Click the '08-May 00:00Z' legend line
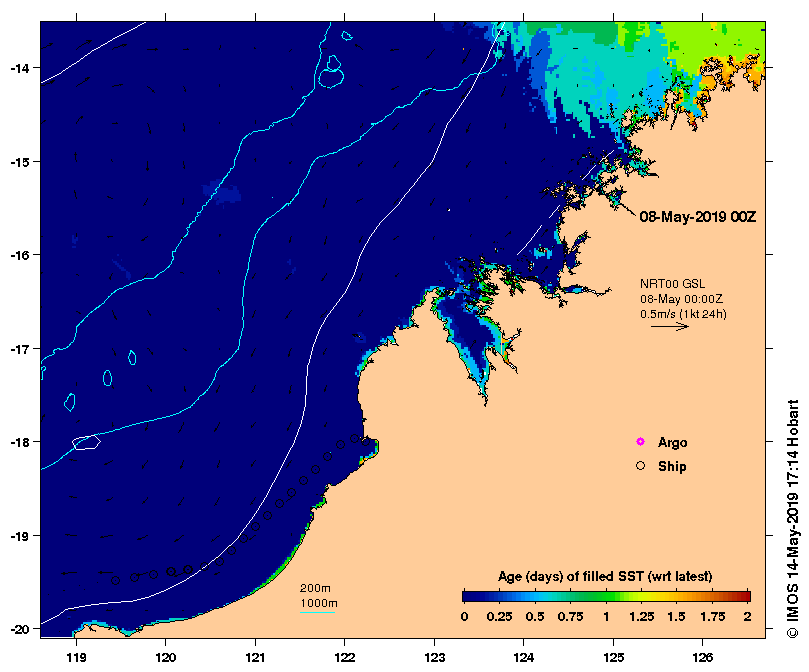This screenshot has width=809, height=672. point(681,299)
